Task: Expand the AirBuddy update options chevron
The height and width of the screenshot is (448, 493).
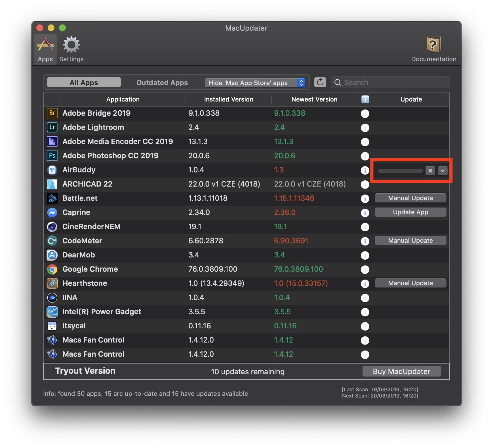Action: click(x=443, y=171)
